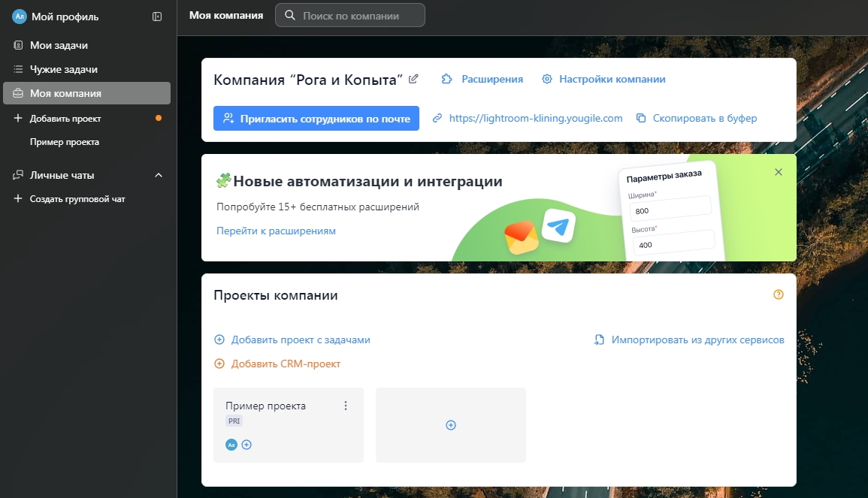Click the Компания "Рога и Копыта" title
This screenshot has width=868, height=498.
[x=308, y=80]
